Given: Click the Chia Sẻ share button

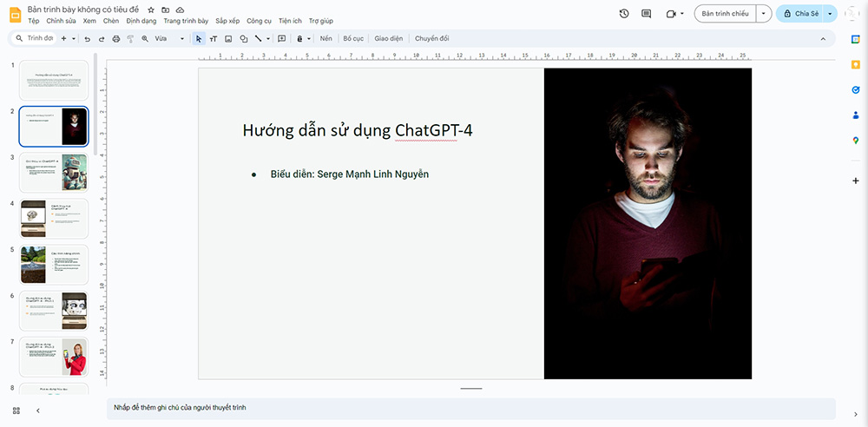Looking at the screenshot, I should (x=800, y=13).
